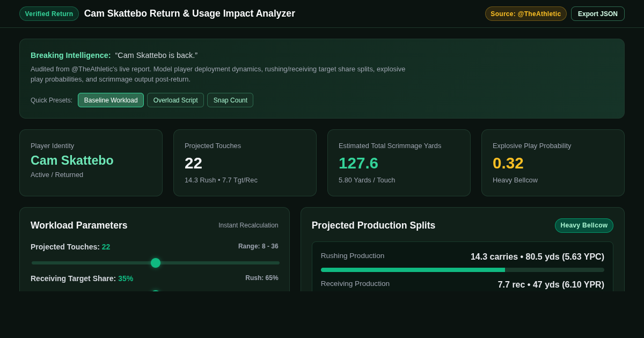Click the Cam Skattebo player name
The height and width of the screenshot is (338, 644).
point(72,160)
